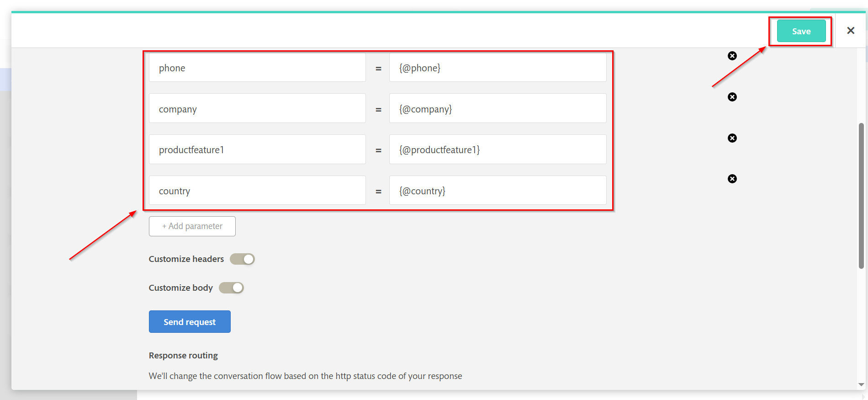Click the vertical scrollbar thumb

pos(861,196)
